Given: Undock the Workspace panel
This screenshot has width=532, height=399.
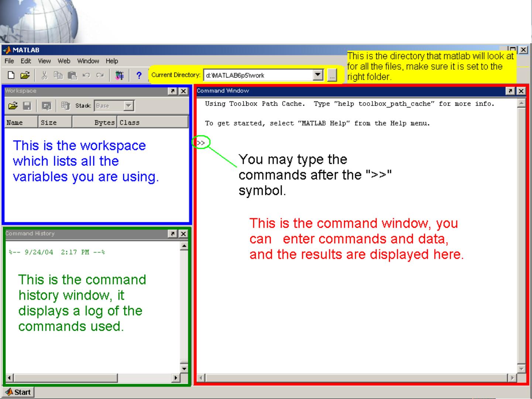Looking at the screenshot, I should [x=172, y=91].
